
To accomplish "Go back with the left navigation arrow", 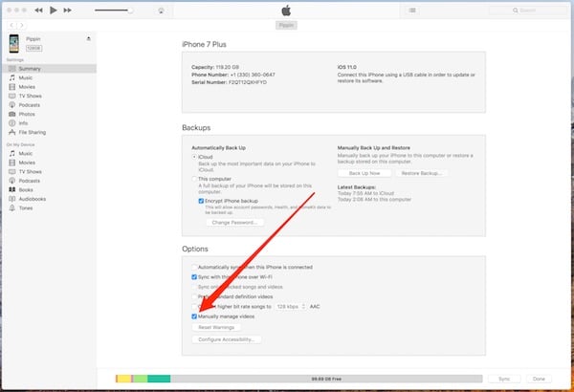I will (x=11, y=25).
